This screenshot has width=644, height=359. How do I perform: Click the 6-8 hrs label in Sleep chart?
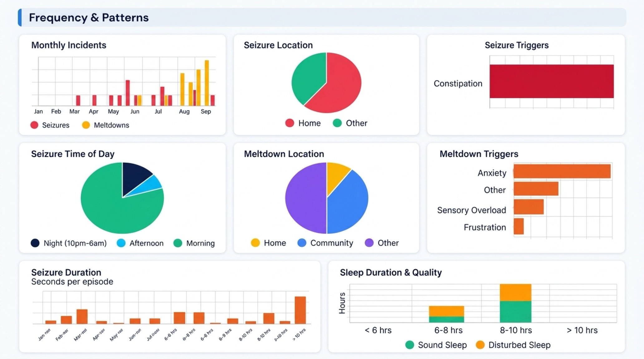pyautogui.click(x=448, y=330)
